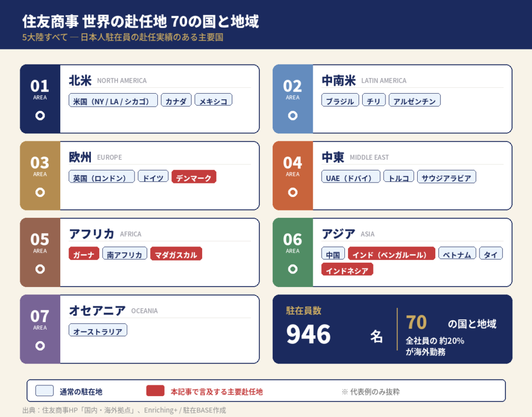The image size is (532, 417).
Task: Click the circle icon in AREA 01 北米 card
Action: (x=40, y=116)
